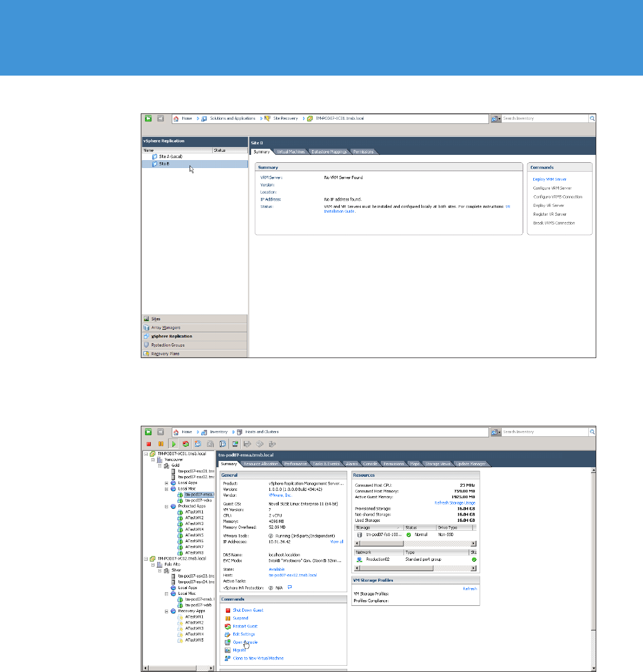Click the Suspend command link

coord(241,618)
